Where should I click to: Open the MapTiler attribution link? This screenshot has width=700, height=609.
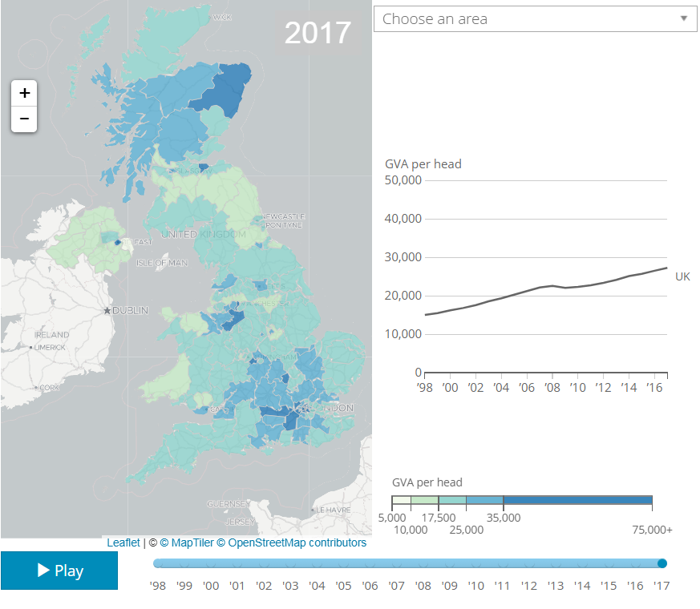[x=187, y=542]
